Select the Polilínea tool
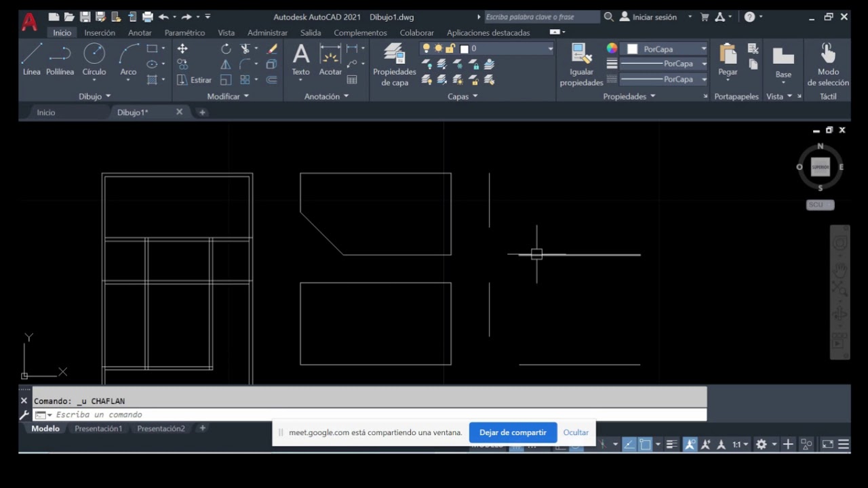Image resolution: width=868 pixels, height=488 pixels. [x=60, y=59]
